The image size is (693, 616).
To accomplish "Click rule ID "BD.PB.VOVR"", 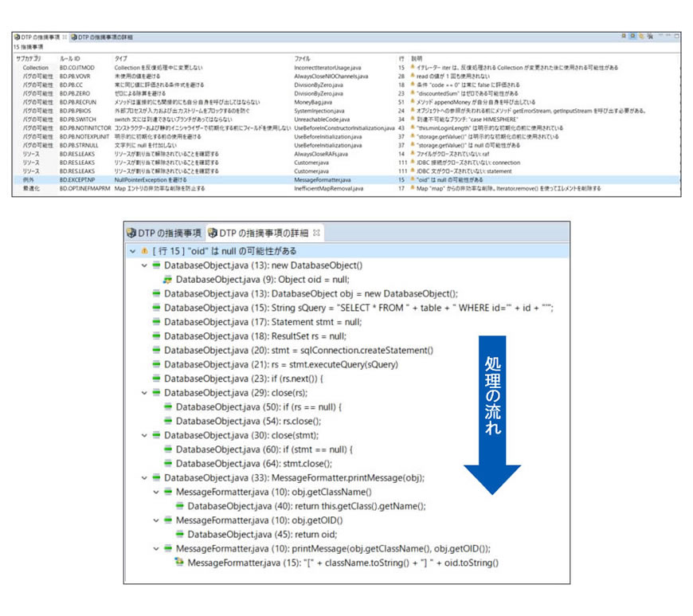I will (75, 76).
